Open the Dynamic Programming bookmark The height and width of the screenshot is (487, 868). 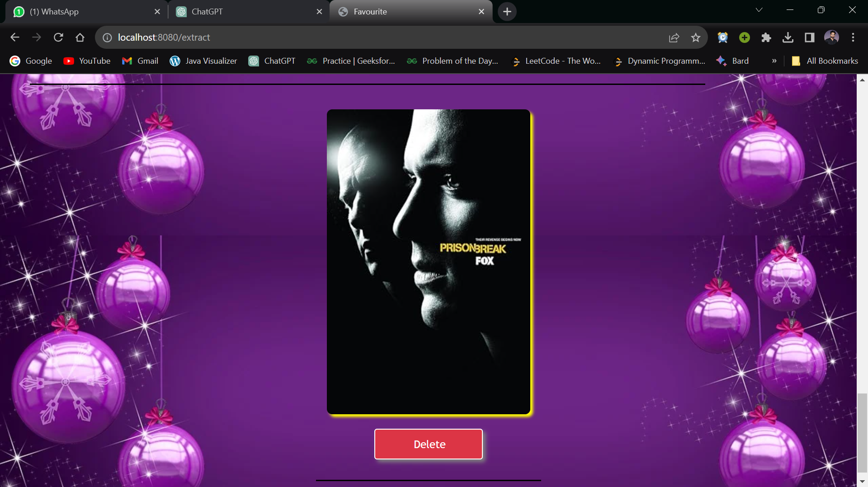[x=659, y=61]
